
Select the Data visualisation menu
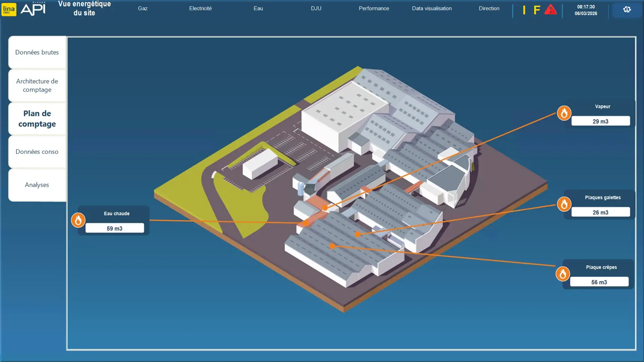pyautogui.click(x=432, y=8)
